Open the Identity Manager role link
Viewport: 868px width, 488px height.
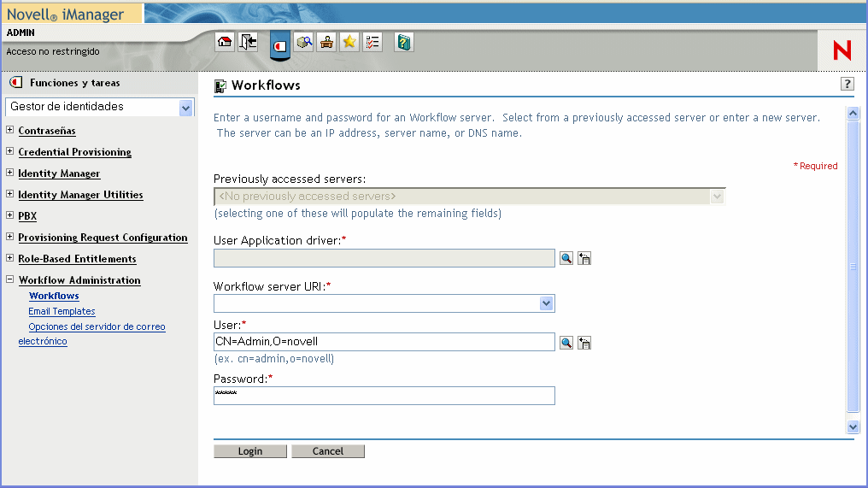tap(59, 173)
